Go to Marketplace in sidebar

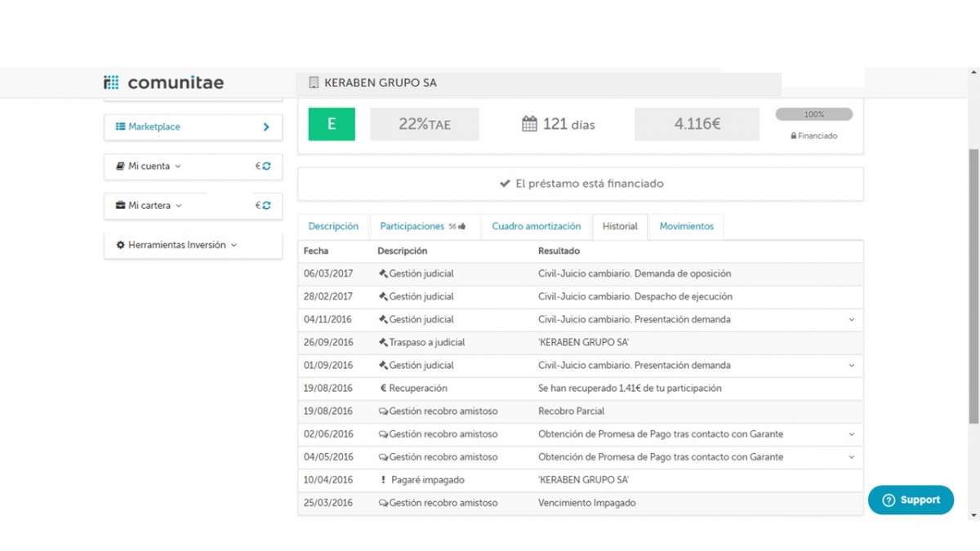coord(193,127)
